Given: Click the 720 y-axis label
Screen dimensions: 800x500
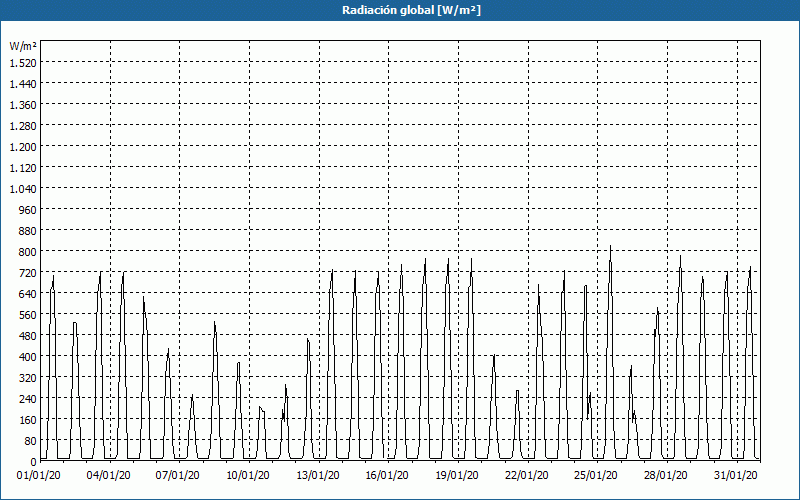Looking at the screenshot, I should pyautogui.click(x=28, y=273).
